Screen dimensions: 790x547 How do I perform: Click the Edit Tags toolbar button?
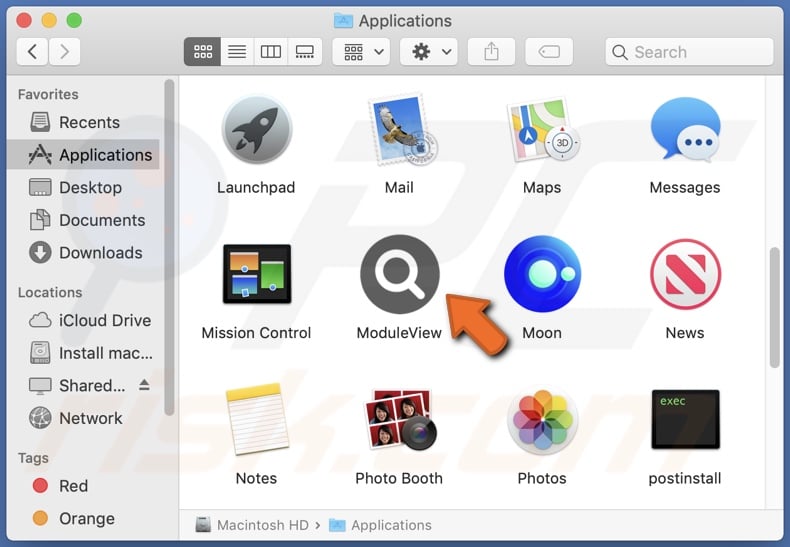[549, 51]
